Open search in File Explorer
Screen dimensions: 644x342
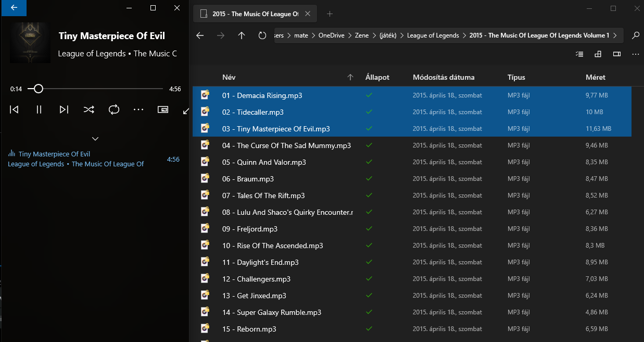(635, 35)
